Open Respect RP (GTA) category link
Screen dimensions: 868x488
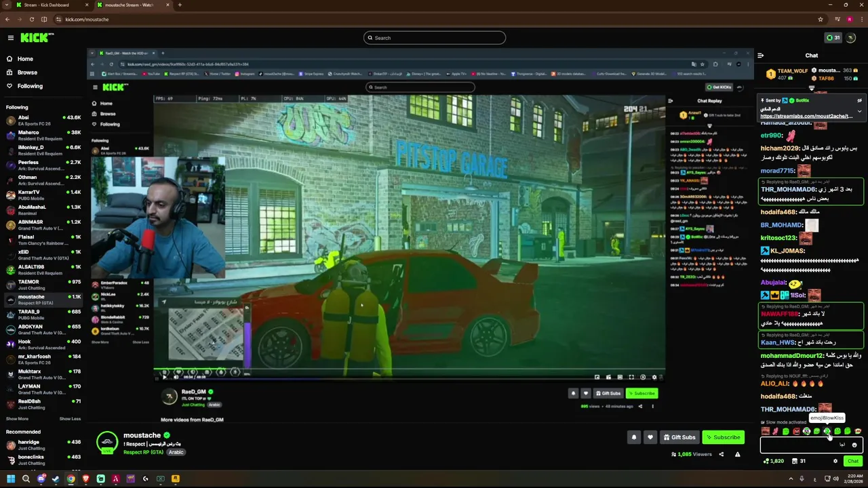[x=143, y=452]
